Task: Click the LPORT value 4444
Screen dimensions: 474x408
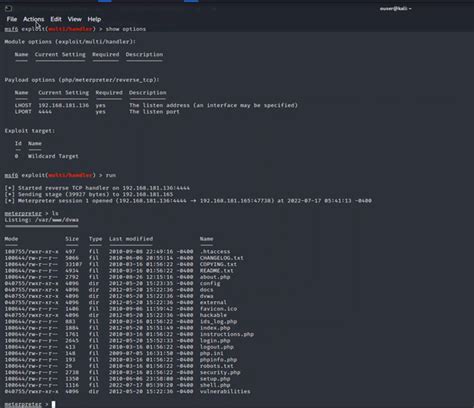Action: [x=45, y=112]
